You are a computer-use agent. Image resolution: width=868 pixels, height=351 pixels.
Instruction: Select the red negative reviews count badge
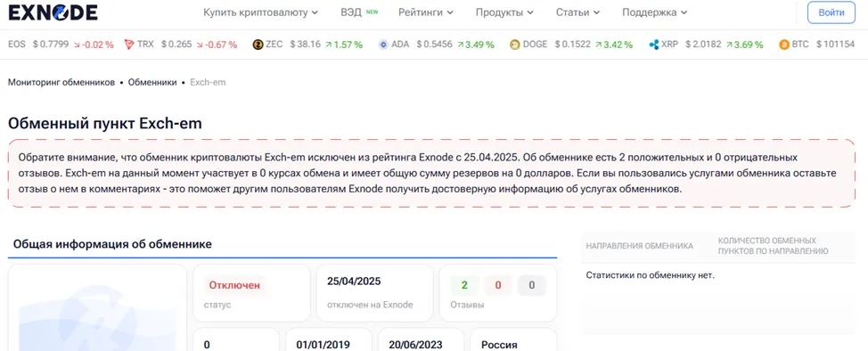pos(498,286)
